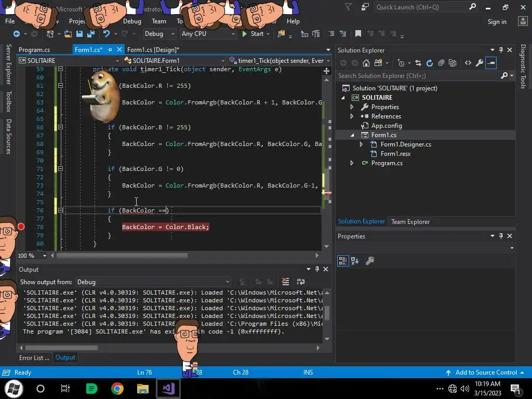Open the 100 % zoom level dropdown
Image resolution: width=532 pixels, height=399 pixels.
tap(32, 256)
